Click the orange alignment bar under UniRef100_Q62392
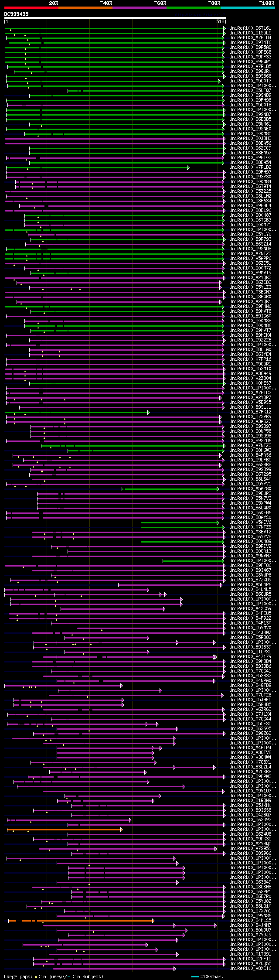The width and height of the screenshot is (279, 980). [x=65, y=830]
